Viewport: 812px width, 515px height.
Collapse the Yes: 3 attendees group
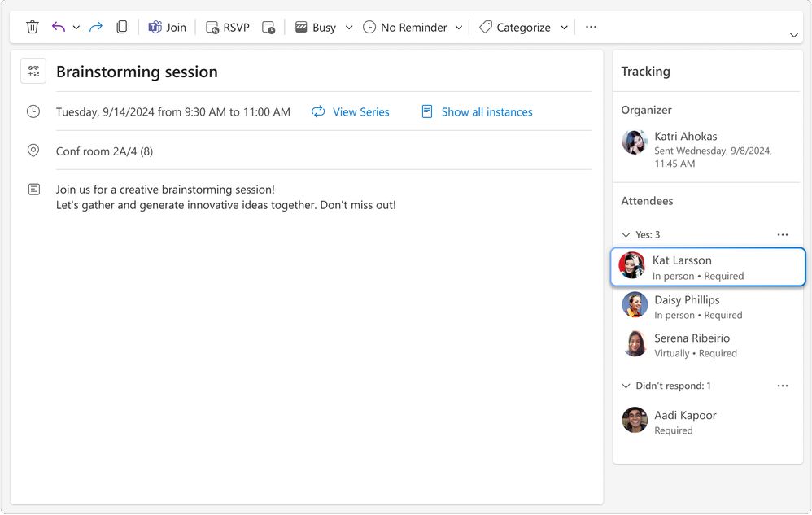click(x=626, y=234)
